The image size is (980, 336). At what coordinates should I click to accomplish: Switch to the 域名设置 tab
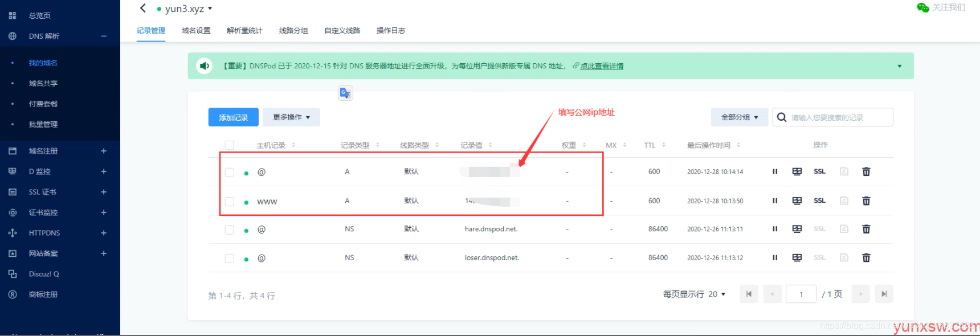click(x=196, y=31)
